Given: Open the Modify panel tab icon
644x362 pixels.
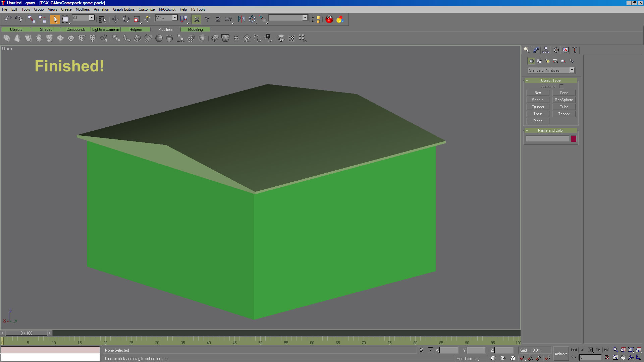Looking at the screenshot, I should click(536, 50).
